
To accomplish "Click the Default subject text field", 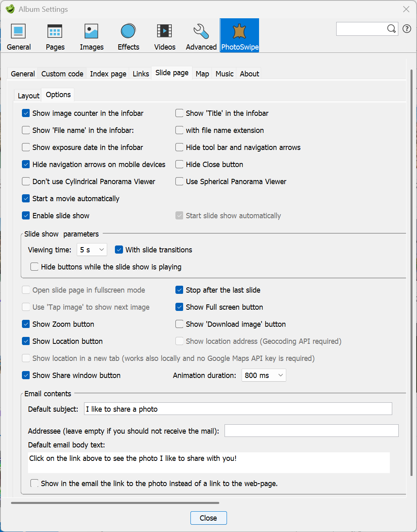I will (238, 409).
